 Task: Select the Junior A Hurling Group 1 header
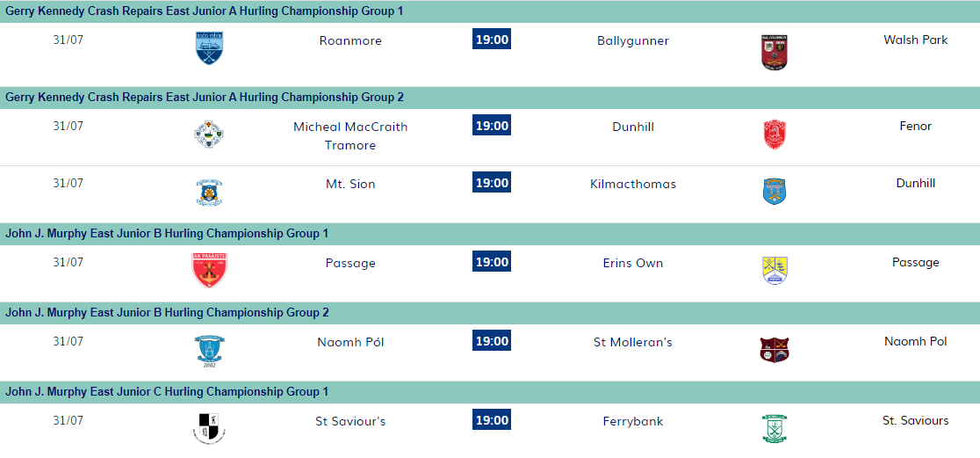[x=205, y=11]
